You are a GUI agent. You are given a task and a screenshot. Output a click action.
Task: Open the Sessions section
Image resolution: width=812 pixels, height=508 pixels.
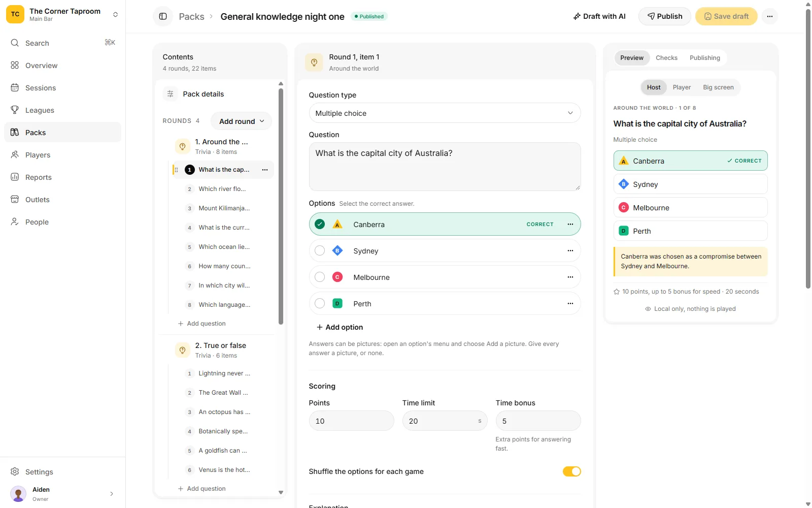pyautogui.click(x=62, y=88)
